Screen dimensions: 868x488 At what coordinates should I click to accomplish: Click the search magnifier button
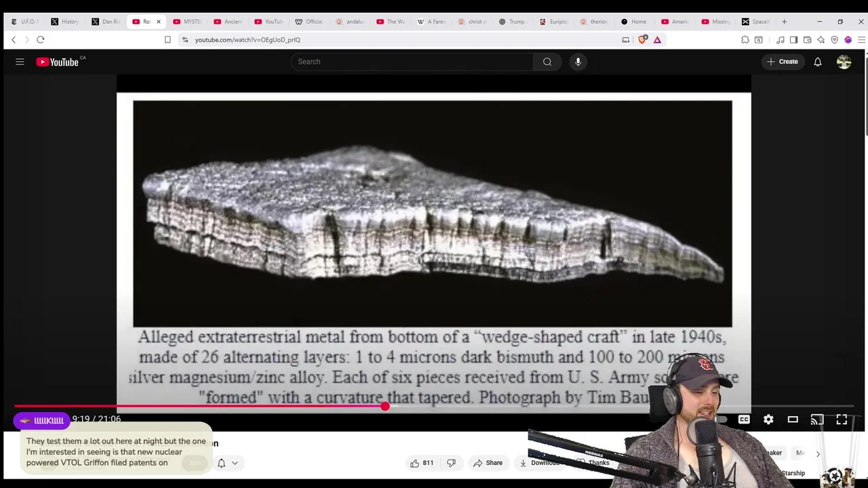547,62
